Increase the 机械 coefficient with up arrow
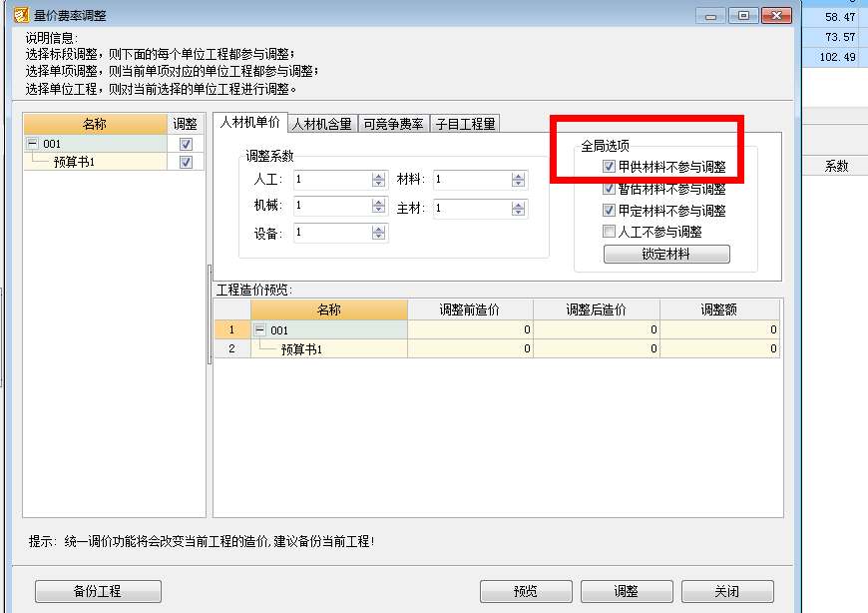 click(x=379, y=202)
